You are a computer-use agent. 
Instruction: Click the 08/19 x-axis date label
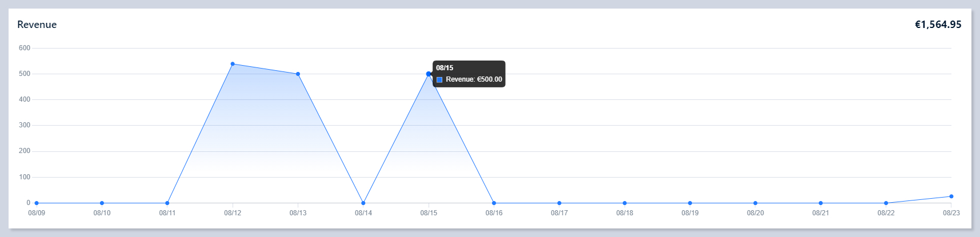click(x=690, y=213)
